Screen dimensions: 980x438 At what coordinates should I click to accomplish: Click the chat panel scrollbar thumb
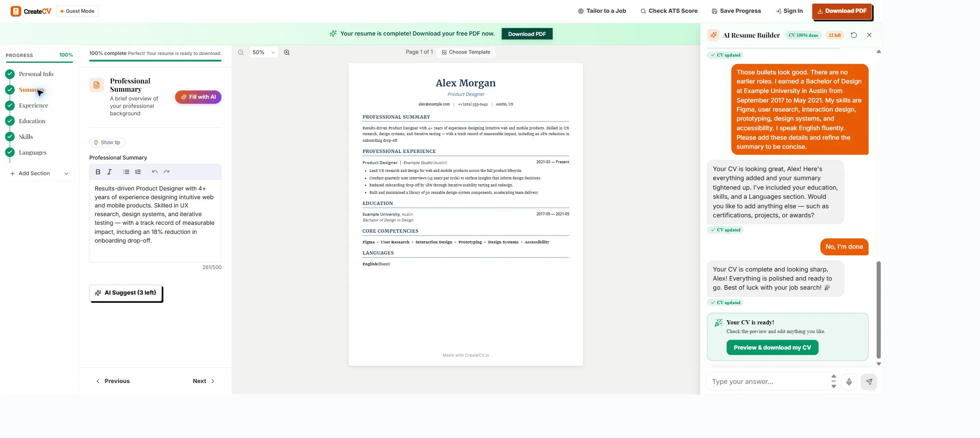[x=879, y=309]
